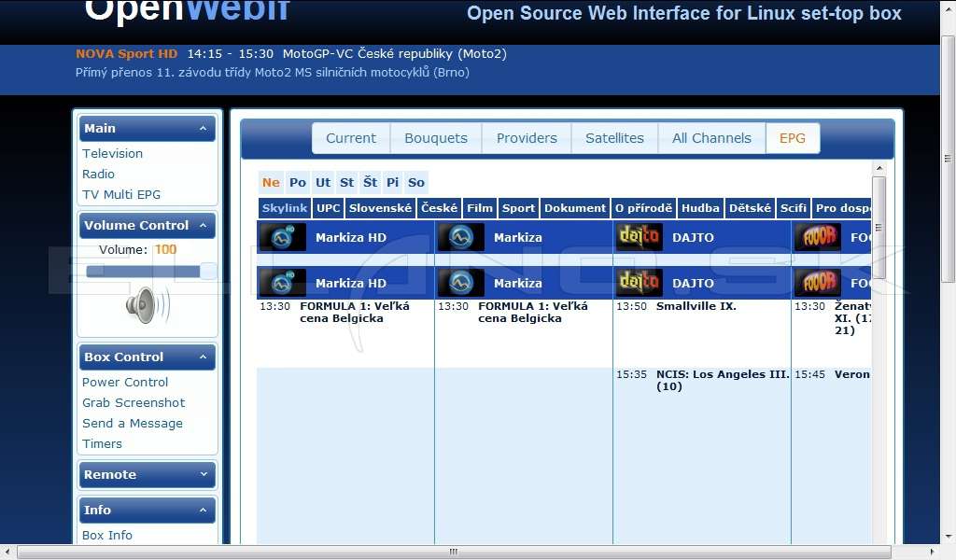Click the FOOOR logo in the top header row
This screenshot has height=560, width=956.
818,237
